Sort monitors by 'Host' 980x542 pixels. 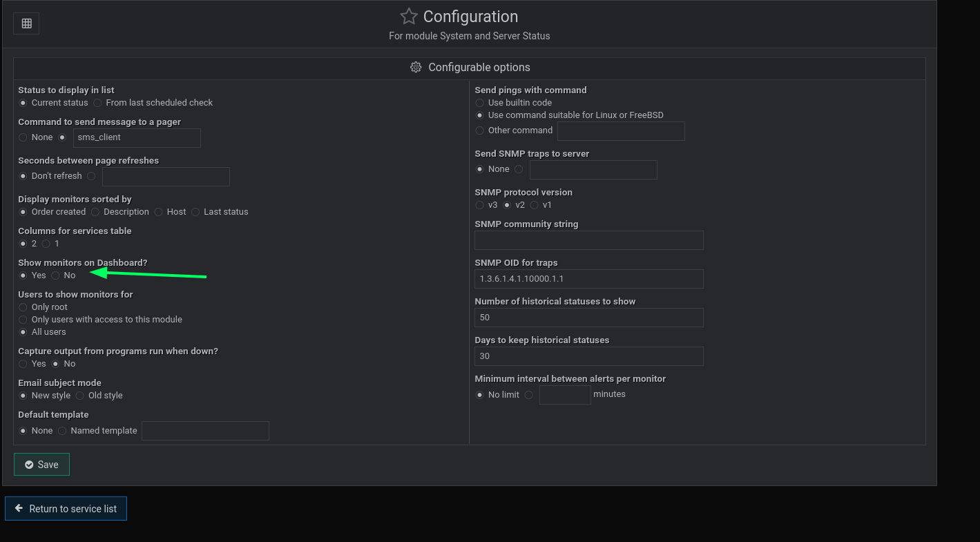click(x=158, y=212)
